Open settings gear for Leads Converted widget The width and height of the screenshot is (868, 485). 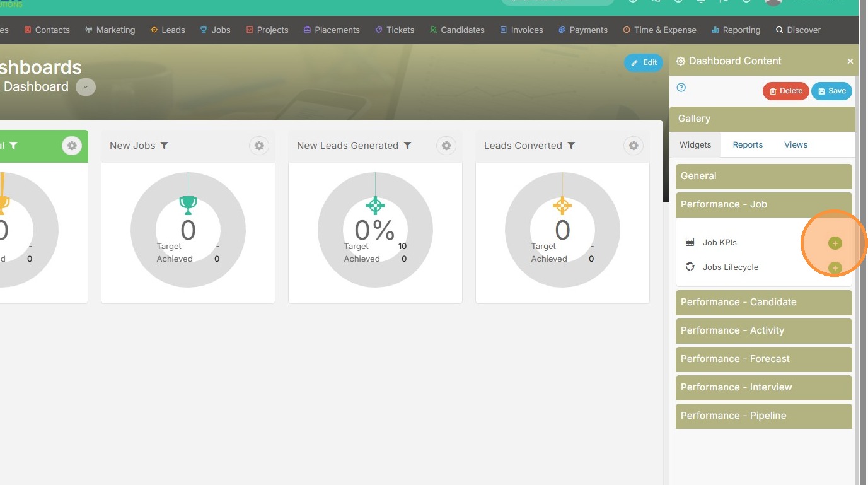tap(634, 146)
